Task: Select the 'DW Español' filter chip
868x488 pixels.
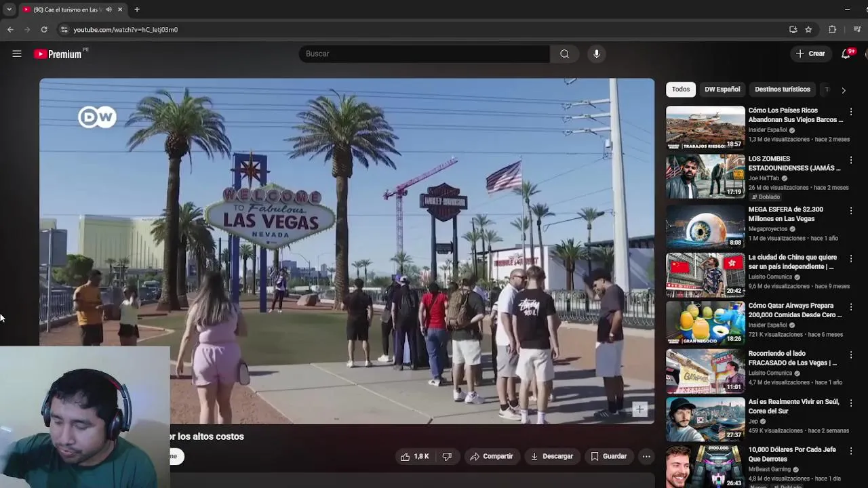Action: pos(722,89)
